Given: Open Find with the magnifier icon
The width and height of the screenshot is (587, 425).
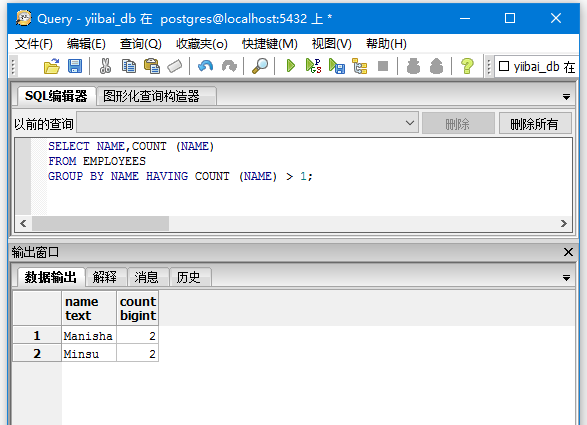Looking at the screenshot, I should point(260,66).
